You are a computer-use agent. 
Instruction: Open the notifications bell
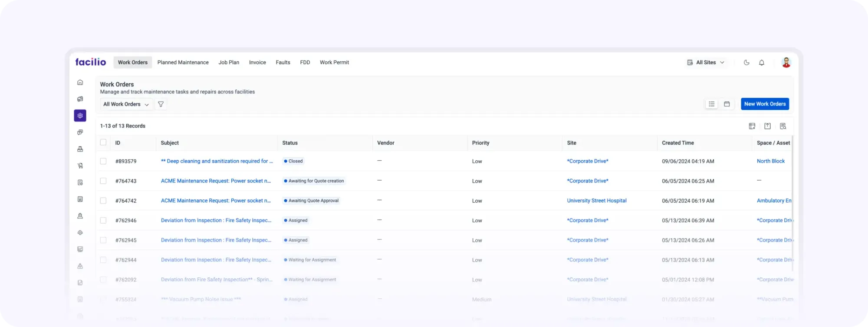click(x=761, y=63)
